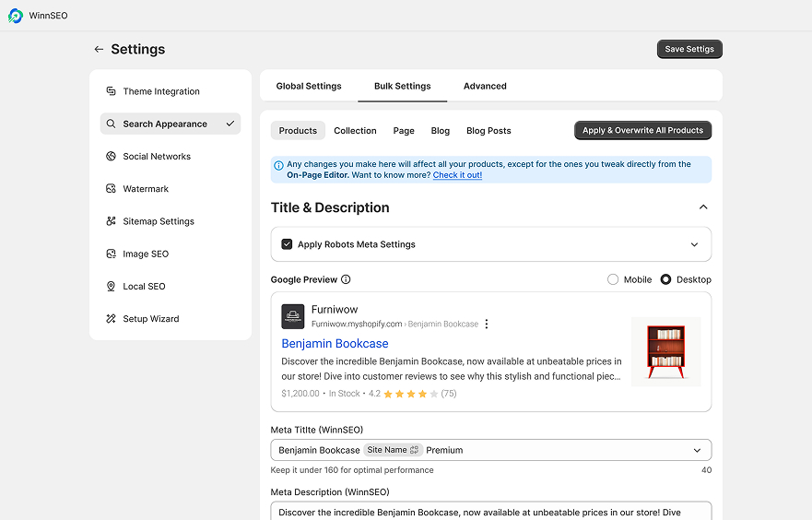
Task: Select the Products sub-tab
Action: pos(298,131)
